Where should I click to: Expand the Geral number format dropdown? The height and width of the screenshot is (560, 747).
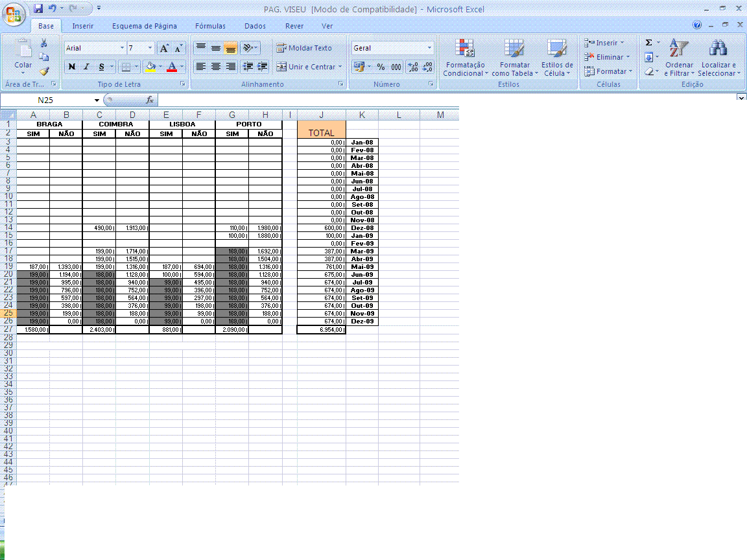(429, 48)
